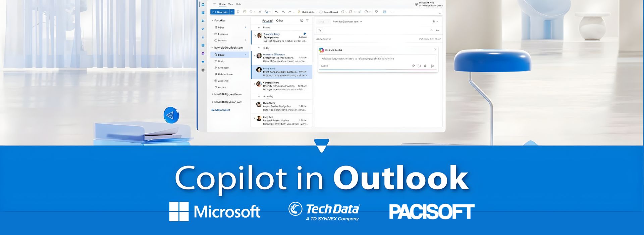This screenshot has height=235, width=644.
Task: Open the New mail dropdown arrow
Action: pos(232,12)
